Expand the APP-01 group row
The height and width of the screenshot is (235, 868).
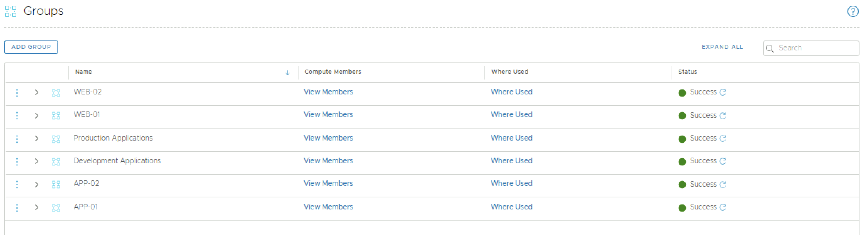(x=37, y=207)
